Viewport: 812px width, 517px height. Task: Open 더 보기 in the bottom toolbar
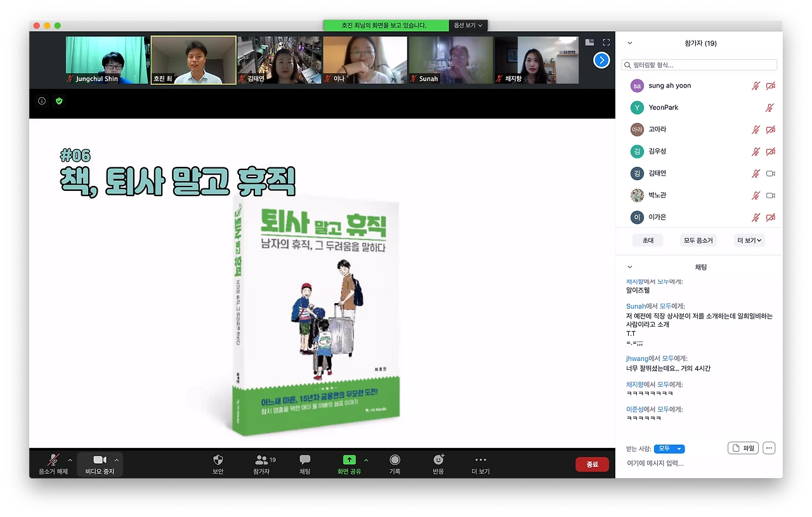click(481, 464)
